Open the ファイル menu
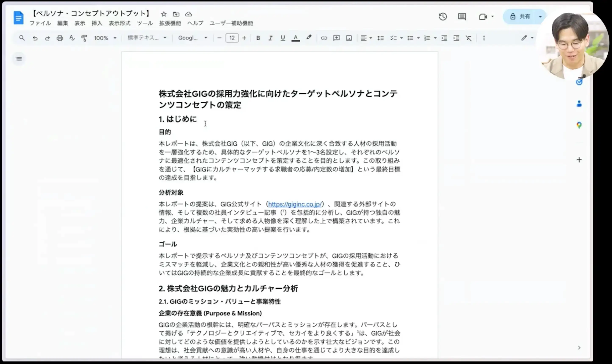 40,23
